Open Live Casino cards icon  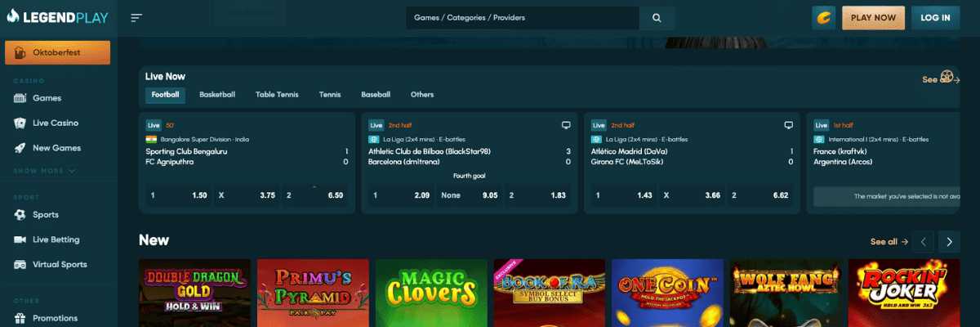[20, 123]
